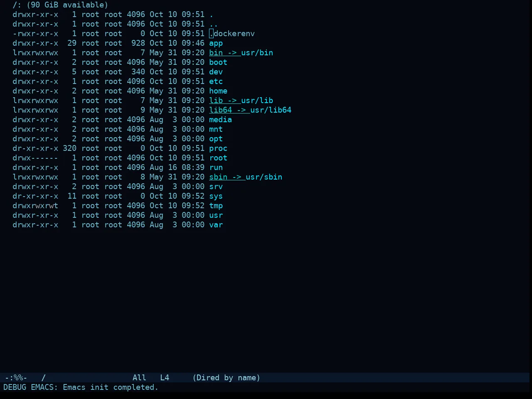Image resolution: width=532 pixels, height=399 pixels.
Task: Click the drwx------ permissions of root
Action: (x=35, y=158)
